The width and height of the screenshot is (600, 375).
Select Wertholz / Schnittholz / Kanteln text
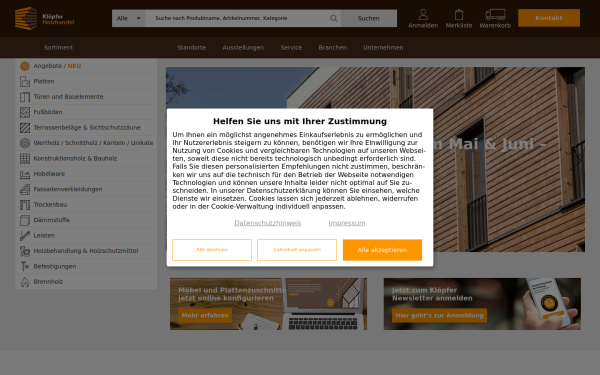point(93,143)
